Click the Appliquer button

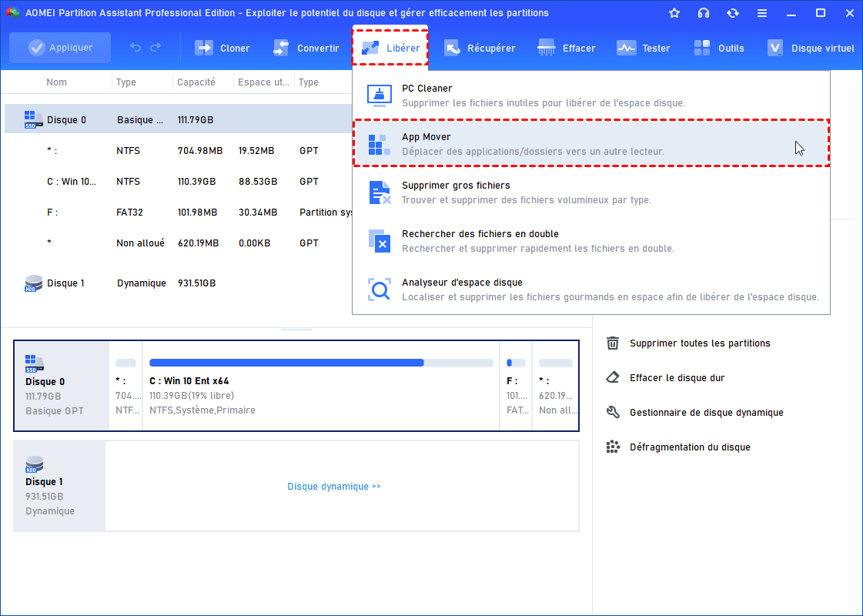[60, 48]
